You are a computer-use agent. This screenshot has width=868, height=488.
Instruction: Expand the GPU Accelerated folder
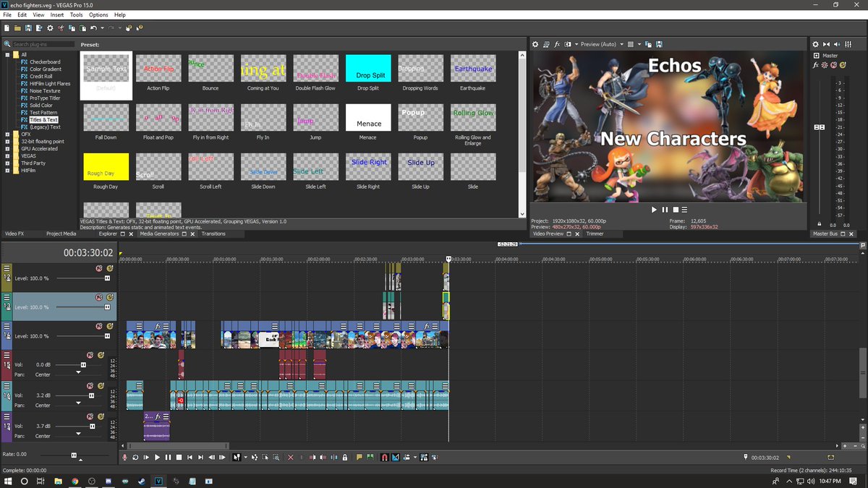[7, 149]
